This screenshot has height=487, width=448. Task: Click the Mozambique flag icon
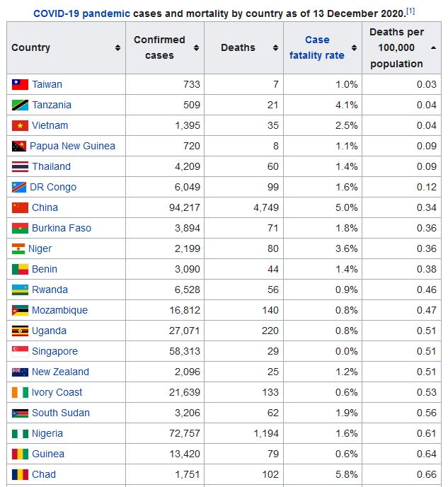[21, 310]
